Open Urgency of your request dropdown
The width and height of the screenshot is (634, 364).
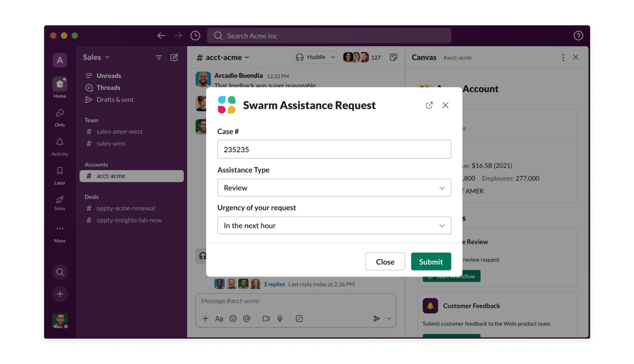[x=334, y=226]
